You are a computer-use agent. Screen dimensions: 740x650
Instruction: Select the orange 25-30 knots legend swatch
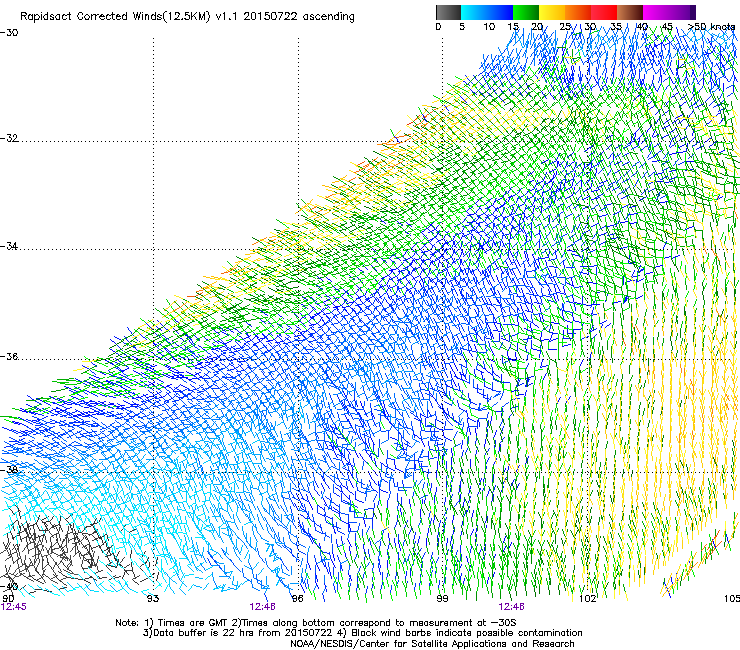[x=578, y=12]
